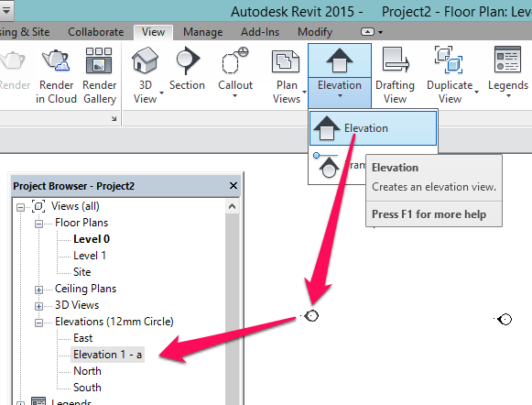Collapse the Floor Plans node
This screenshot has height=405, width=532.
pyautogui.click(x=38, y=224)
